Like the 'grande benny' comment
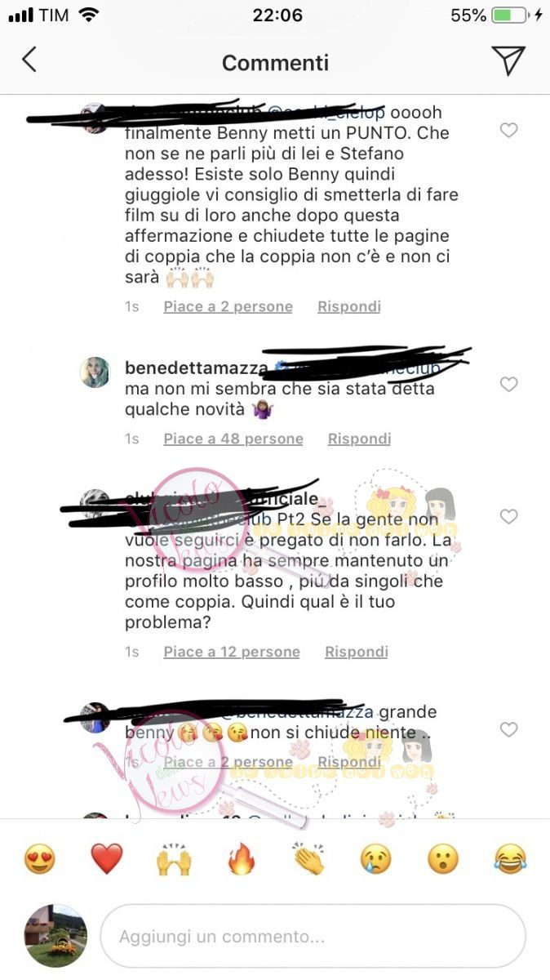The image size is (550, 980). (508, 729)
